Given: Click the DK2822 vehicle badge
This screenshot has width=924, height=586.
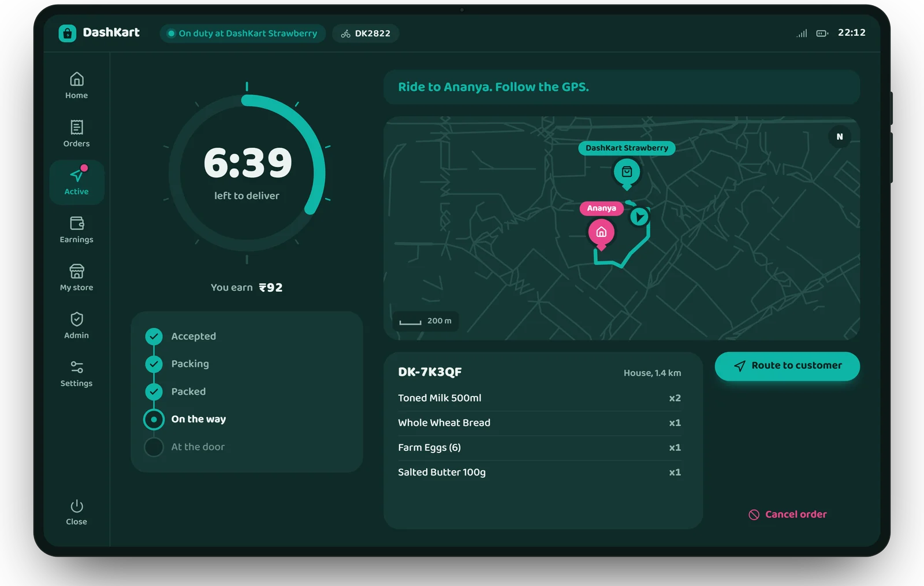Looking at the screenshot, I should 366,34.
